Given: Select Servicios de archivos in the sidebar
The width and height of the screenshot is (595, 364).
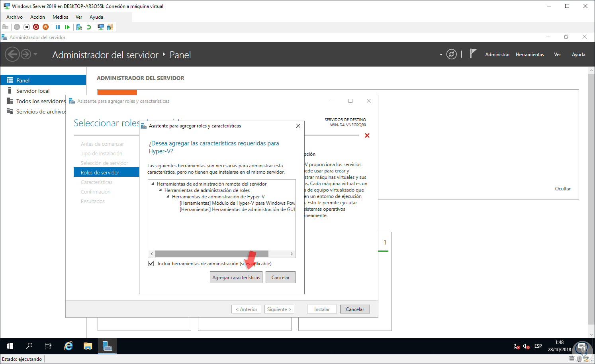Looking at the screenshot, I should [x=36, y=111].
